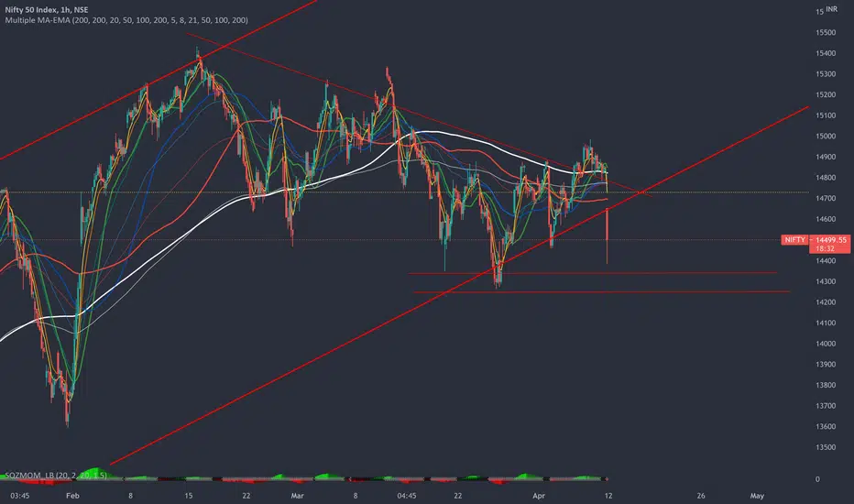Open the INR currency selector on price axis
This screenshot has height=504, width=854.
(832, 9)
